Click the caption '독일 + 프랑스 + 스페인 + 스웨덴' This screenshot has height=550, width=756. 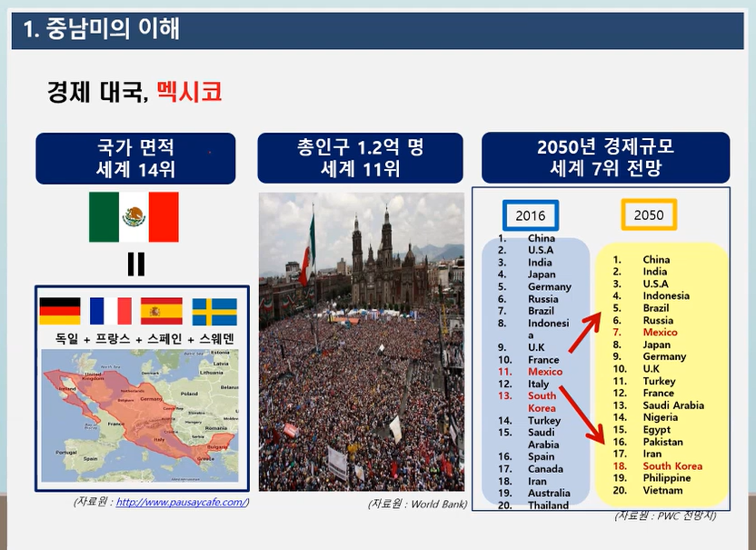pyautogui.click(x=144, y=338)
